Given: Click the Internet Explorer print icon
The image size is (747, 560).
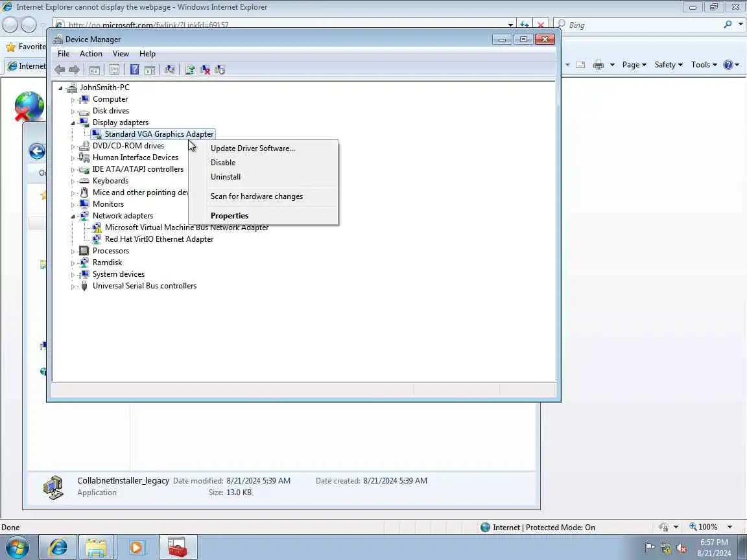Looking at the screenshot, I should pos(599,65).
